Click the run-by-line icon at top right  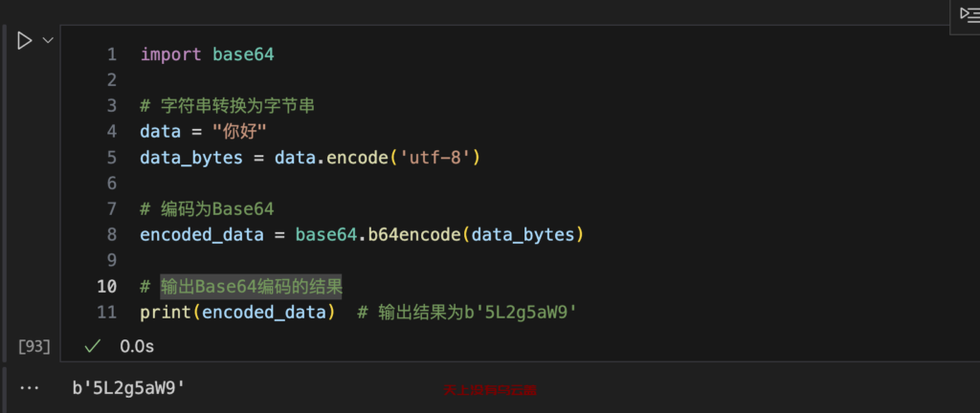click(x=969, y=15)
